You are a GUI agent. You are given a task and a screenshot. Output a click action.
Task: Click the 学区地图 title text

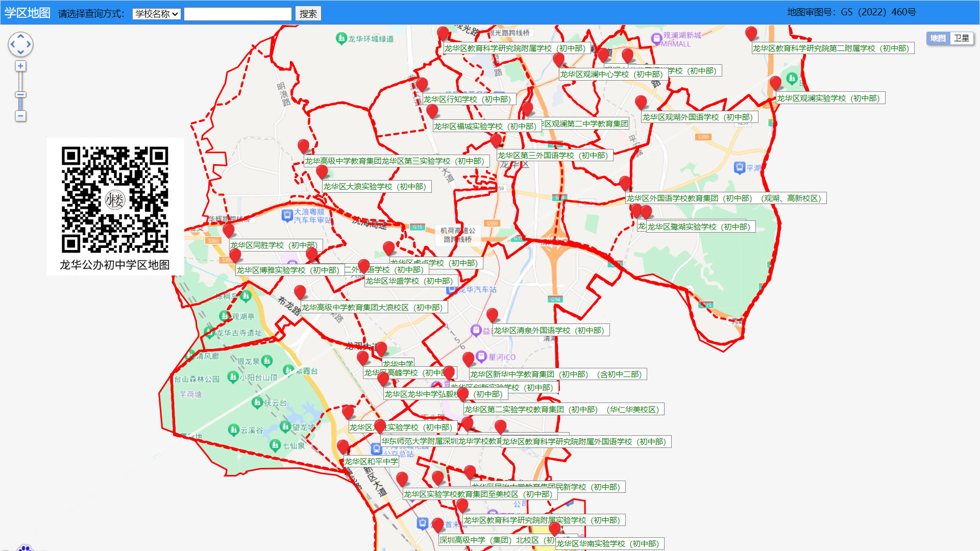pyautogui.click(x=27, y=13)
